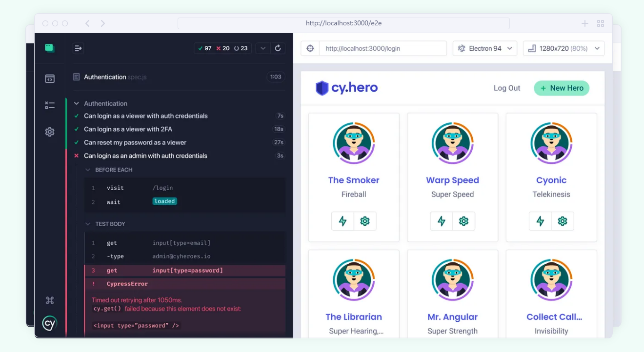Collapse the BEFORE EACH section
This screenshot has width=644, height=352.
pyautogui.click(x=88, y=170)
